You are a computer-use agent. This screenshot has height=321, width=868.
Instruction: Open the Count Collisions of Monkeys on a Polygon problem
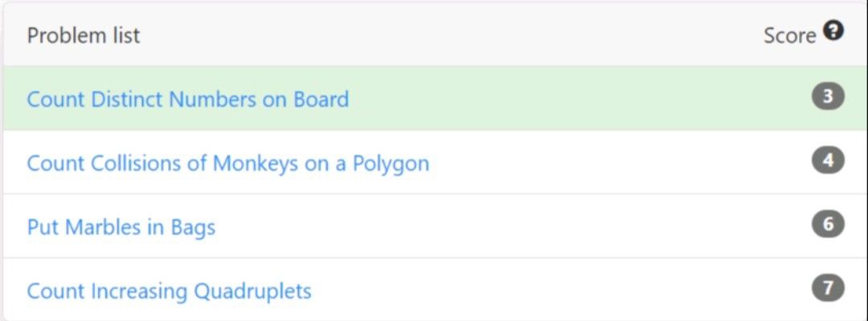click(x=228, y=164)
